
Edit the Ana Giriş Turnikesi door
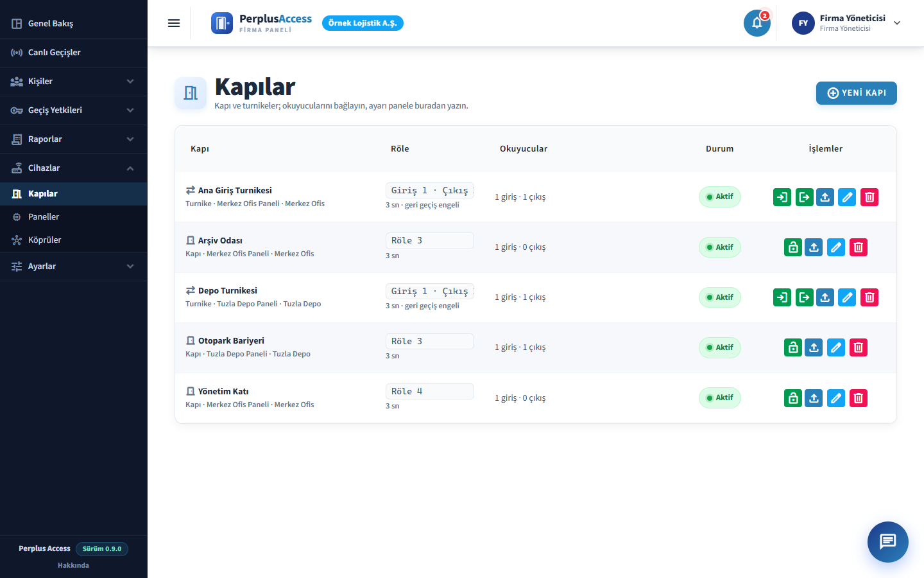pos(847,197)
